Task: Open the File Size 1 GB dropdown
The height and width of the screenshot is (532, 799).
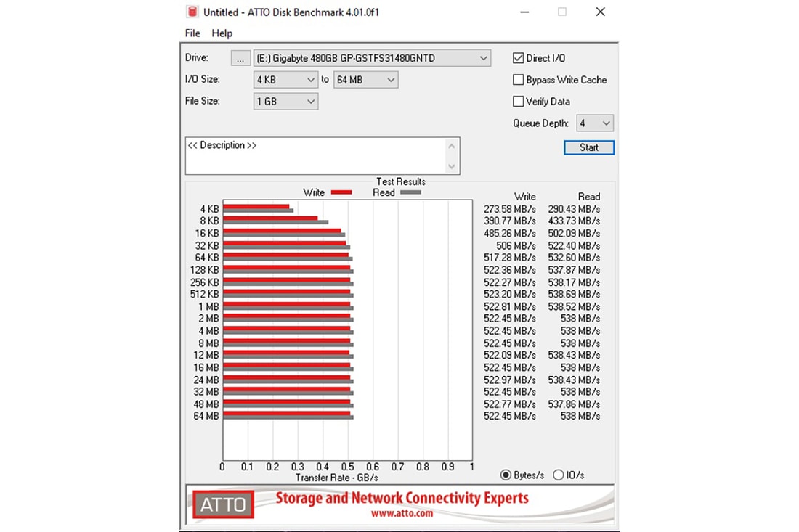Action: click(x=285, y=102)
